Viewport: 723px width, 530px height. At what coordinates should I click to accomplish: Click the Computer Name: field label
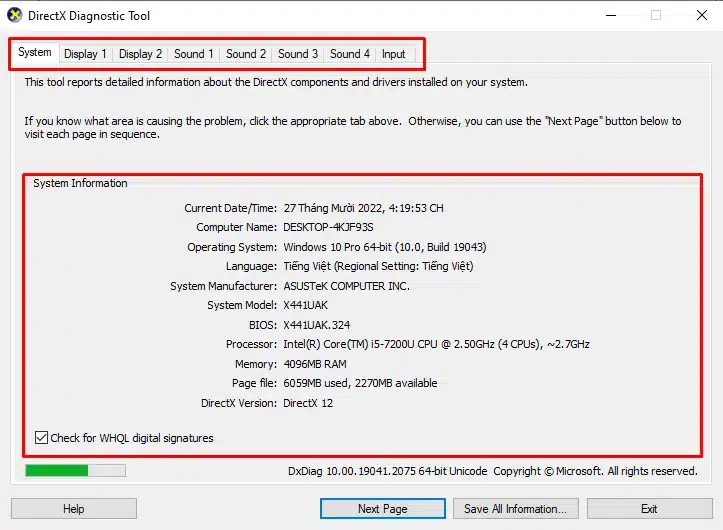point(237,227)
